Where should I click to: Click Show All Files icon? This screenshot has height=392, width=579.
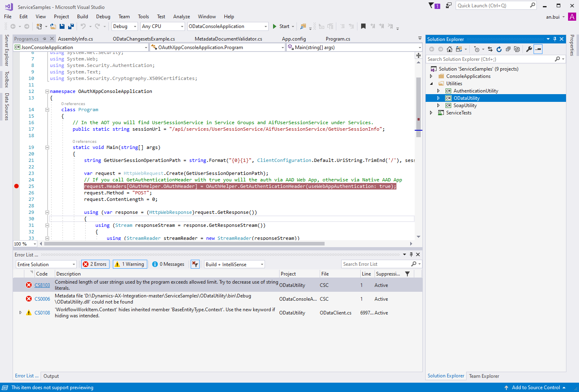click(x=517, y=49)
